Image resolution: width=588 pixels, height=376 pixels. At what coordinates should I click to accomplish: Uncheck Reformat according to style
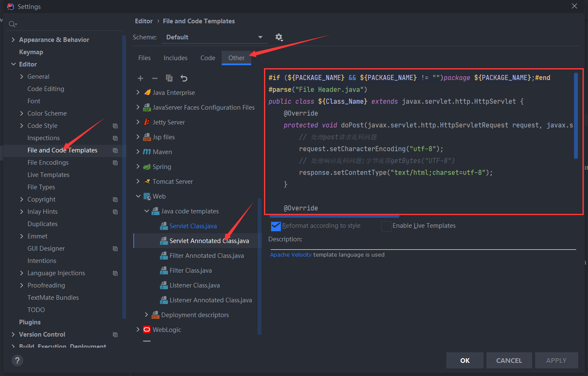[276, 226]
